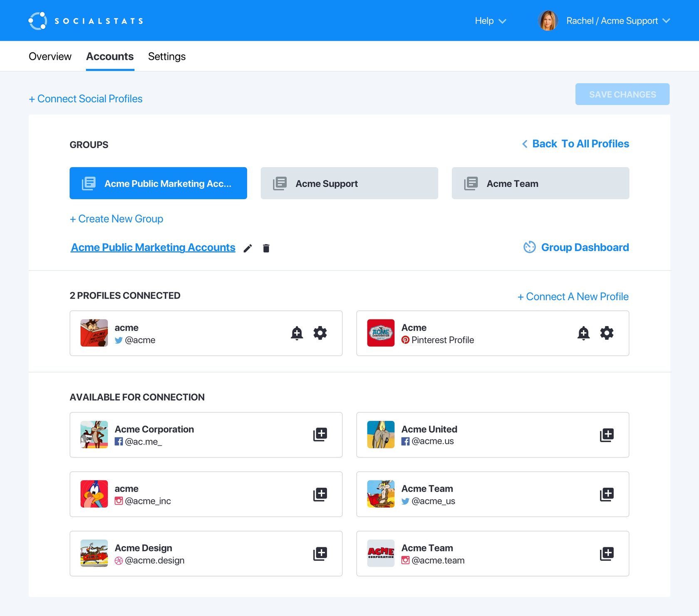This screenshot has width=699, height=616.
Task: Add Acme Design Dribbble profile to group
Action: (320, 554)
